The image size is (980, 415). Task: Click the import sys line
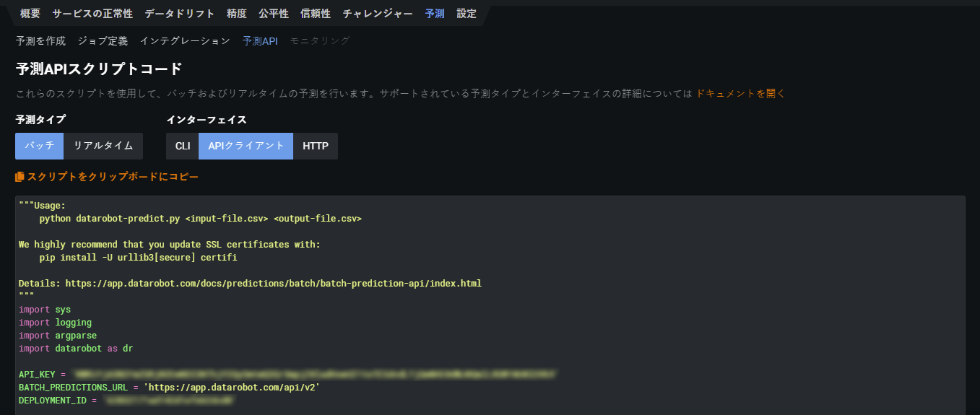click(45, 309)
